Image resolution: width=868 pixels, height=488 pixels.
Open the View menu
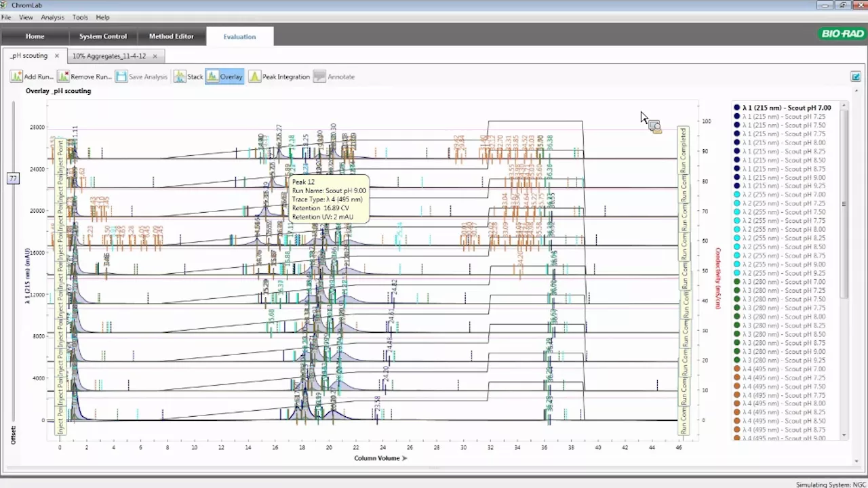26,17
